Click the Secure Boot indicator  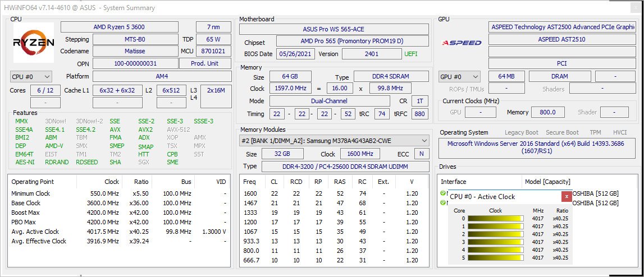click(563, 132)
